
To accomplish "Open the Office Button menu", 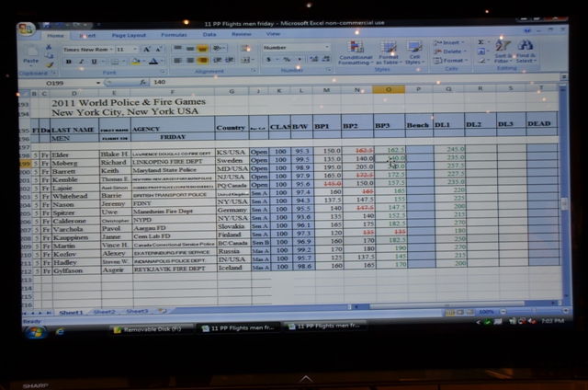I will point(26,29).
